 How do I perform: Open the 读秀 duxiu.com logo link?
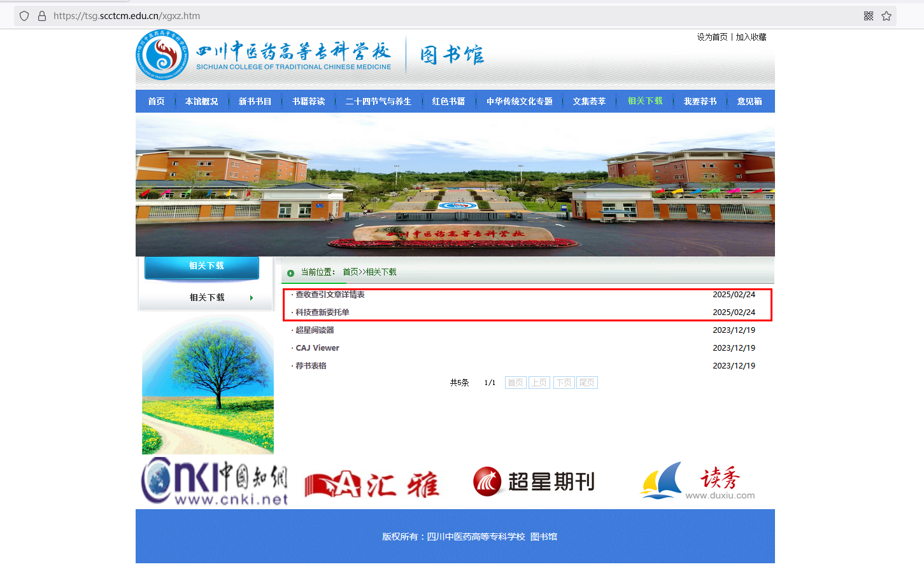[697, 482]
